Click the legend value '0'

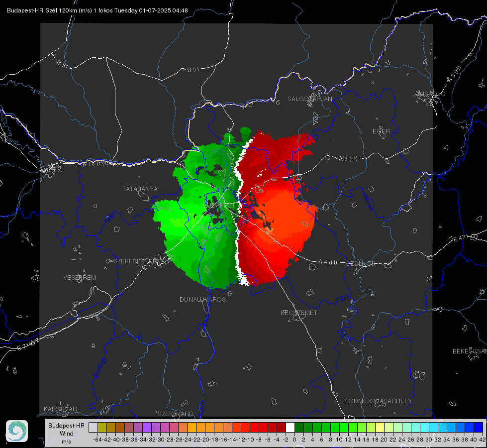(x=294, y=440)
